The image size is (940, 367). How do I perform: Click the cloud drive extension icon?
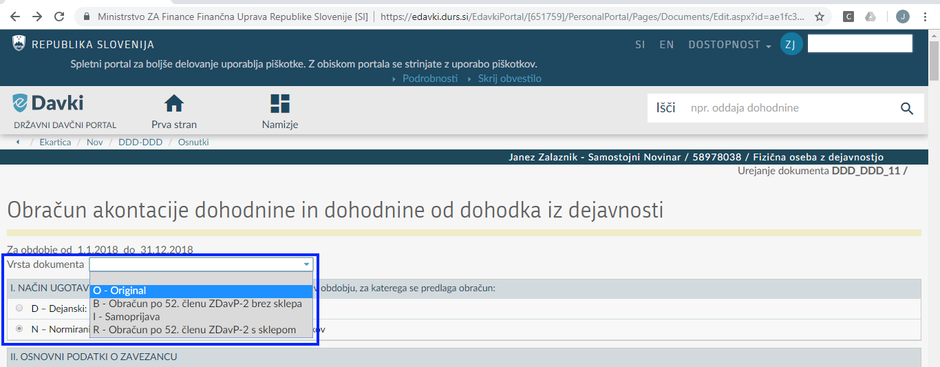pyautogui.click(x=870, y=17)
